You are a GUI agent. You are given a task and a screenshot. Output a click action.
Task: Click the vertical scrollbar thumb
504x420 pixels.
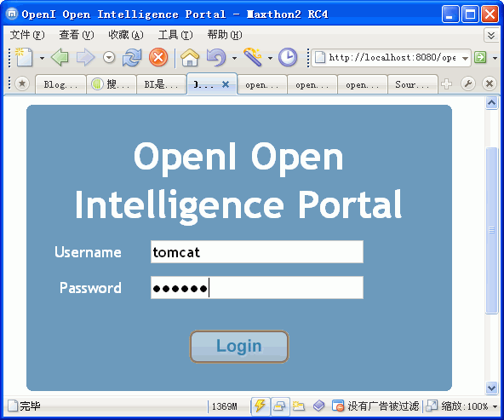491,230
